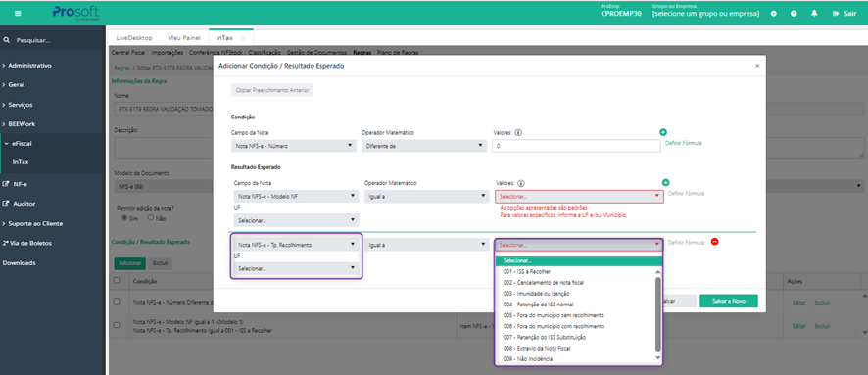
Task: Click Sair to log out
Action: (844, 14)
